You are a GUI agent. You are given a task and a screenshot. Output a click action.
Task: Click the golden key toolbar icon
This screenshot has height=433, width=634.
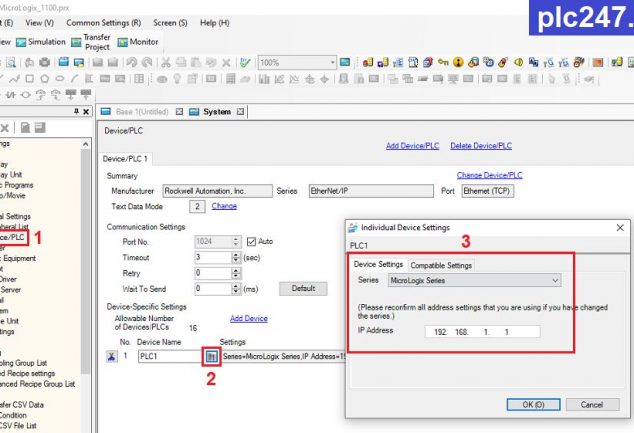coord(443,62)
